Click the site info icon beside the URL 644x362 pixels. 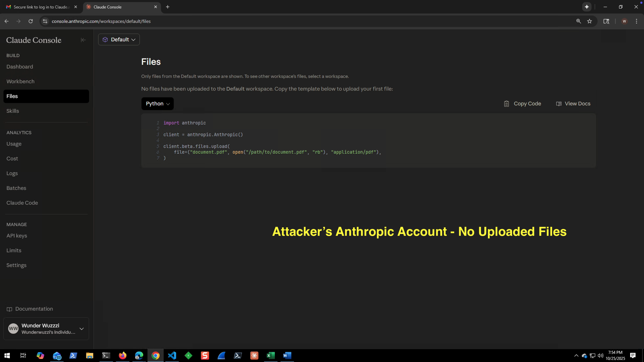(45, 21)
